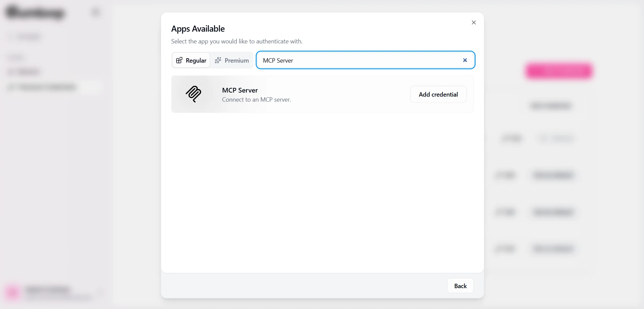Select the Regular tab
The height and width of the screenshot is (309, 644).
click(191, 60)
